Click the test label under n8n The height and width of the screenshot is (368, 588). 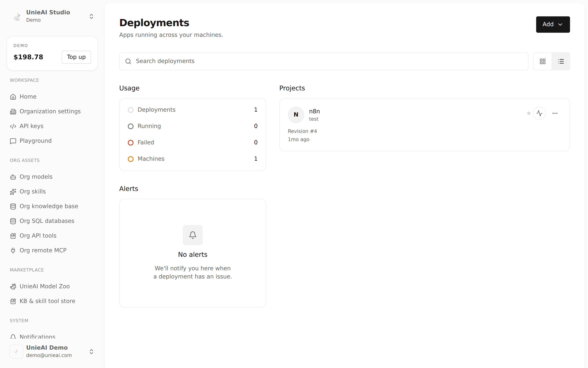pos(313,119)
